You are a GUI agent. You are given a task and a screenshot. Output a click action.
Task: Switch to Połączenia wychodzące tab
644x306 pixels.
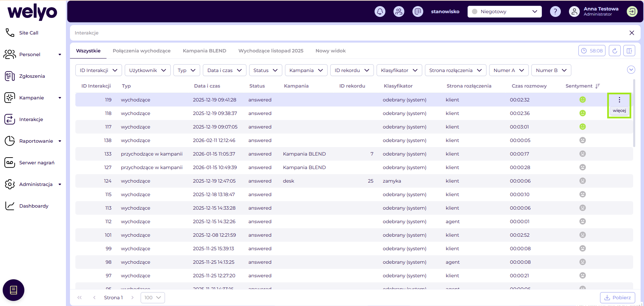pyautogui.click(x=141, y=51)
